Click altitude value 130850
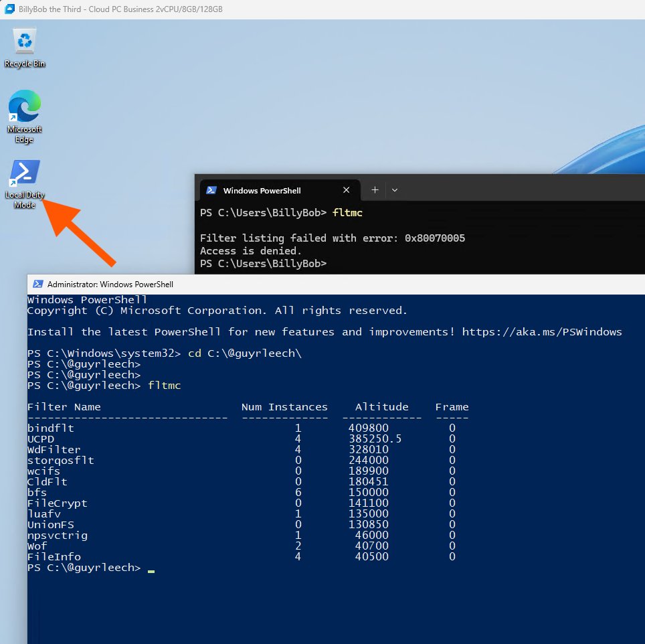This screenshot has height=644, width=645. [369, 524]
